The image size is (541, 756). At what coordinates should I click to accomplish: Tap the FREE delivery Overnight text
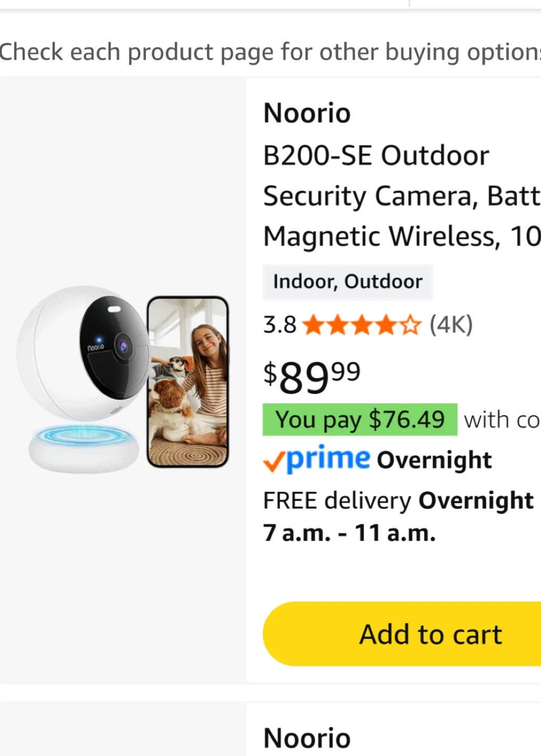click(x=398, y=500)
